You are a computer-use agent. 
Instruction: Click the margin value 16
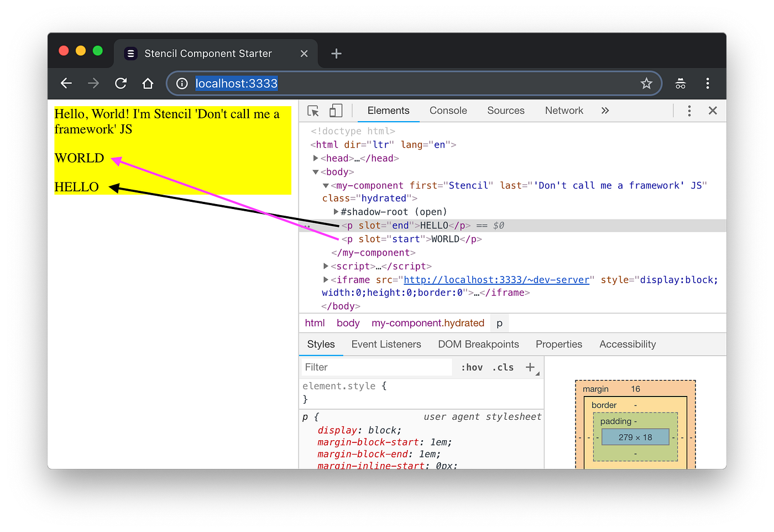(x=635, y=389)
